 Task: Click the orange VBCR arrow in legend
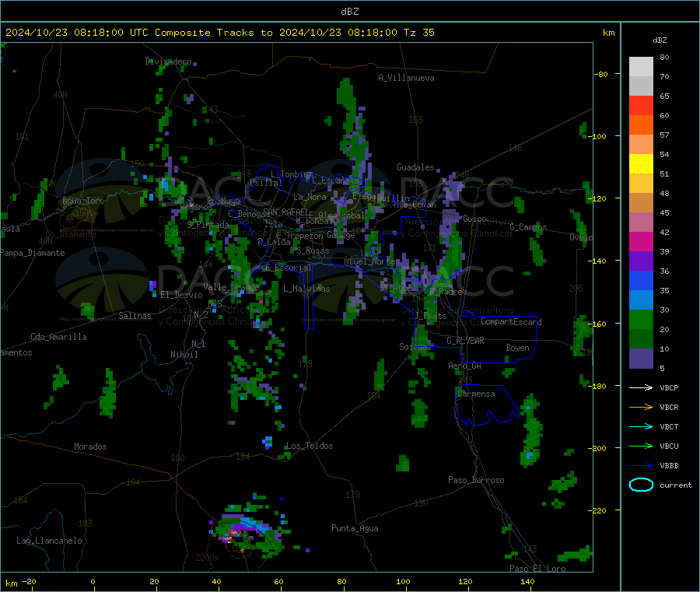(641, 407)
